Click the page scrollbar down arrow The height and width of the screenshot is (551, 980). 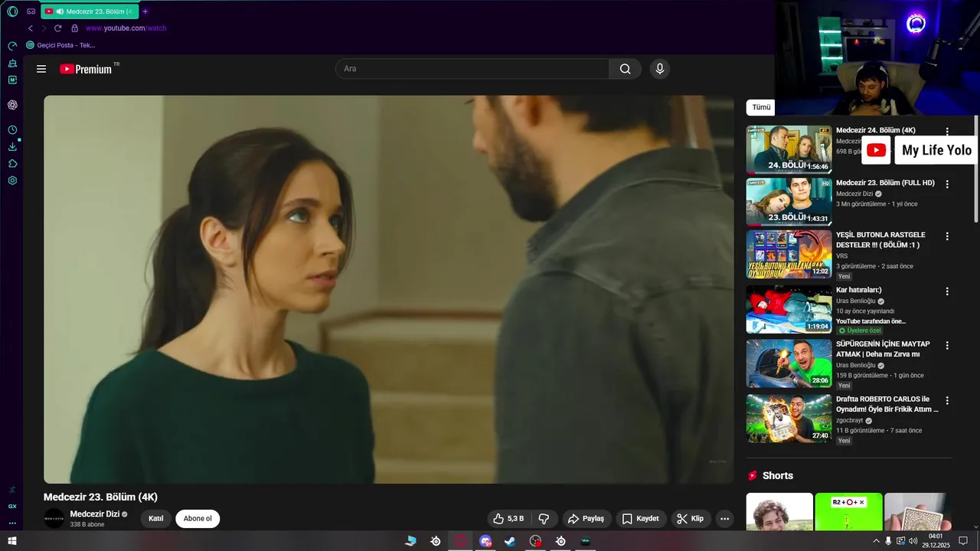click(975, 527)
